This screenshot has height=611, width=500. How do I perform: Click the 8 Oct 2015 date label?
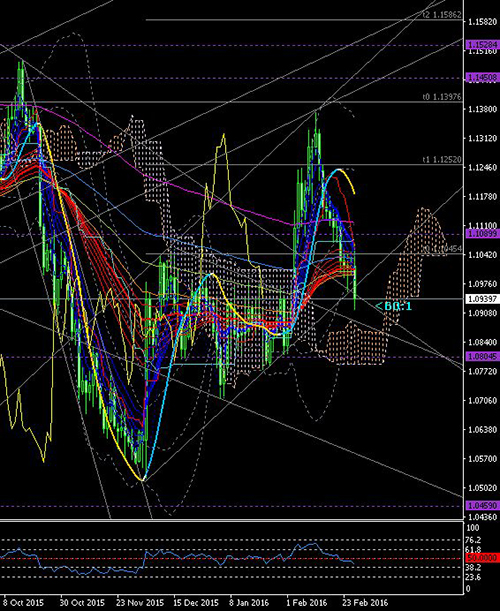coord(23,602)
